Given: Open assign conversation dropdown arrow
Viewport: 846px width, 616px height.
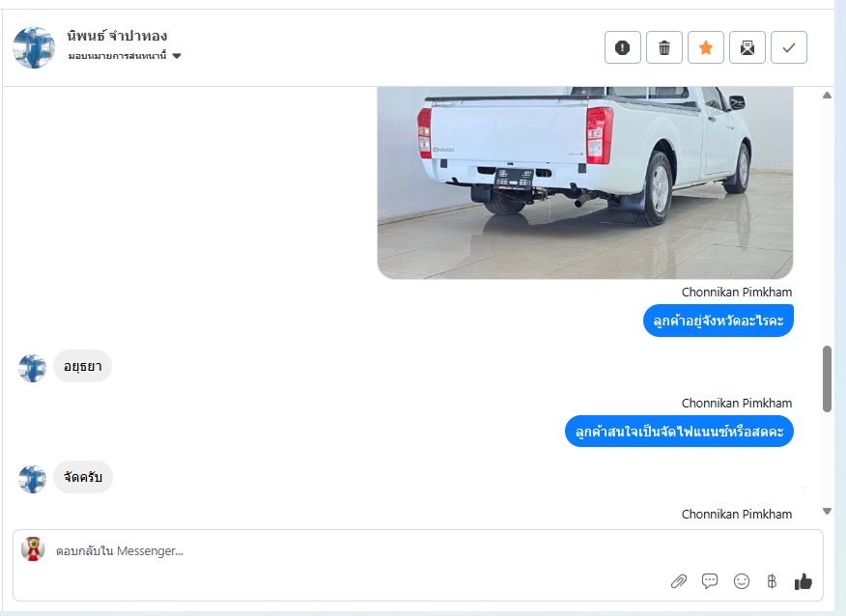Looking at the screenshot, I should tap(177, 56).
